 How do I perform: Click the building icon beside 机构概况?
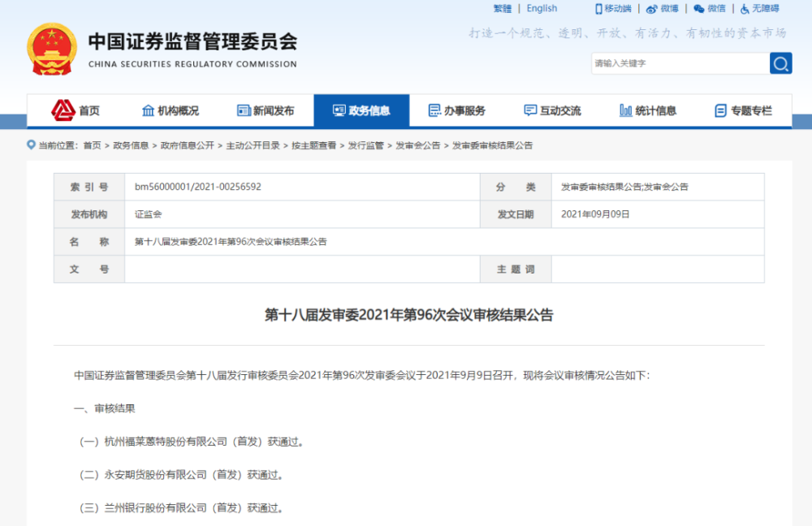tap(147, 109)
